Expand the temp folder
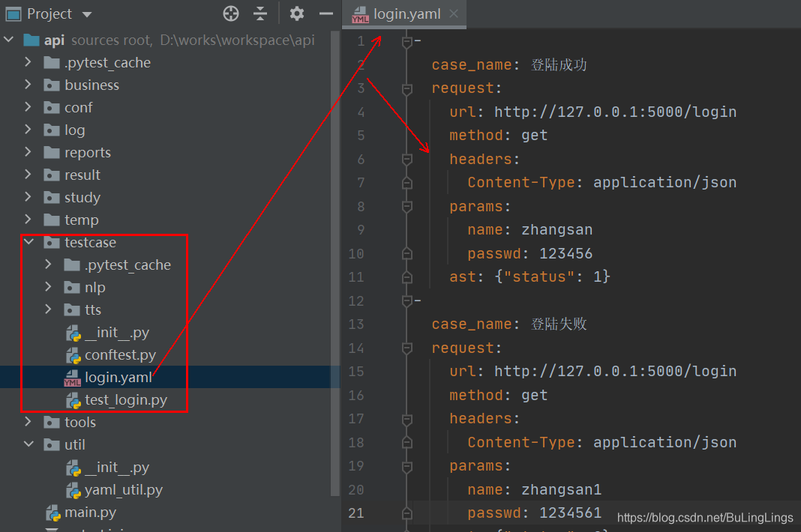The height and width of the screenshot is (532, 801). [x=28, y=220]
